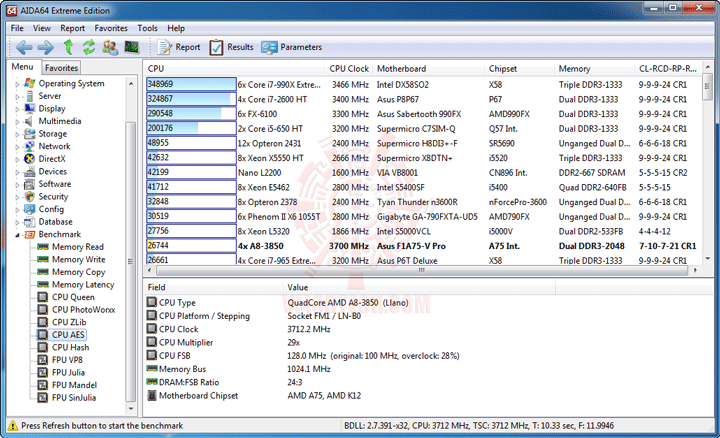The image size is (720, 438).
Task: Expand the DirectX tree node
Action: tap(17, 159)
